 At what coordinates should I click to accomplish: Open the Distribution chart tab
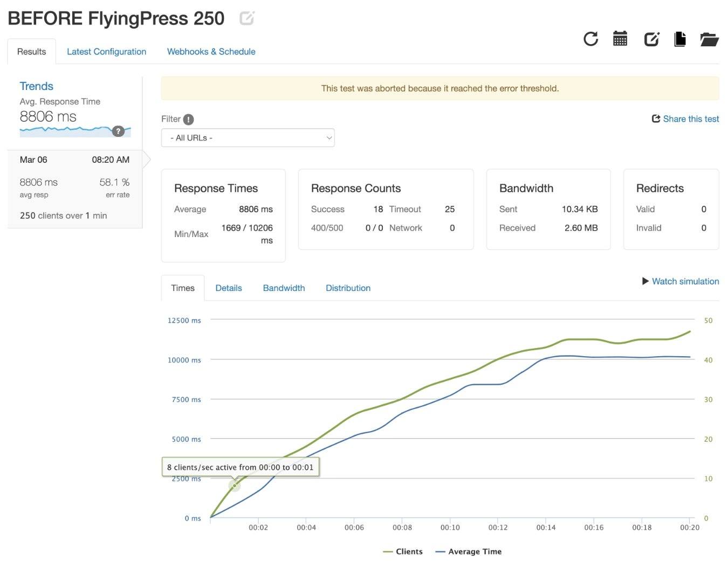(348, 288)
